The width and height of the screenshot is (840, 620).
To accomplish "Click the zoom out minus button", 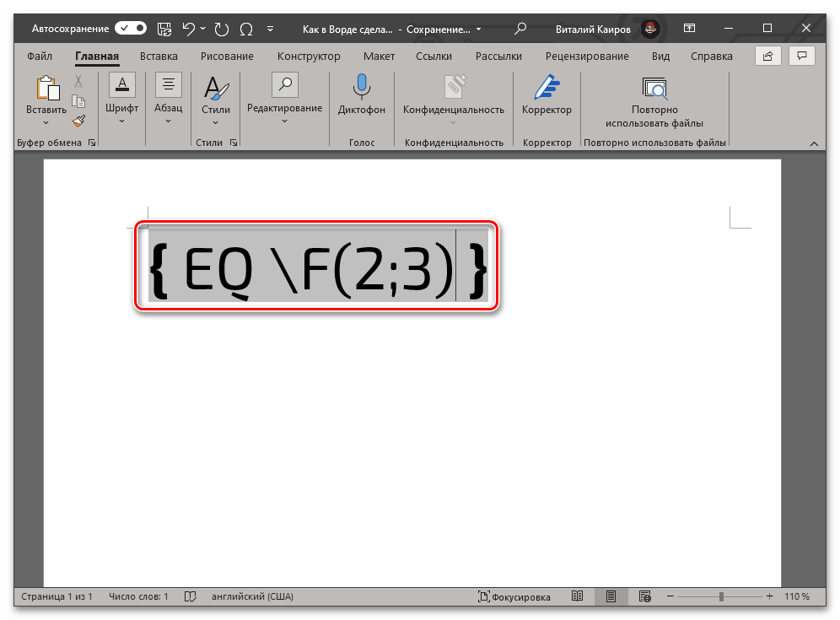I will click(x=670, y=596).
